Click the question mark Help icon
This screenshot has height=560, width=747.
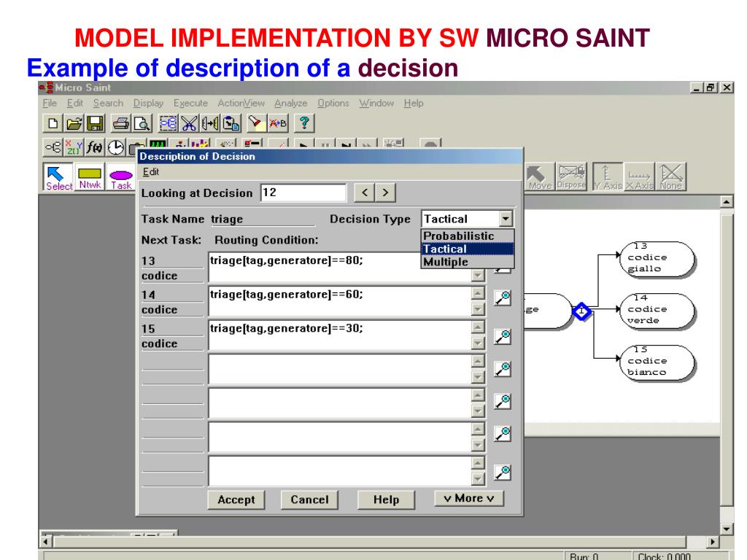304,124
